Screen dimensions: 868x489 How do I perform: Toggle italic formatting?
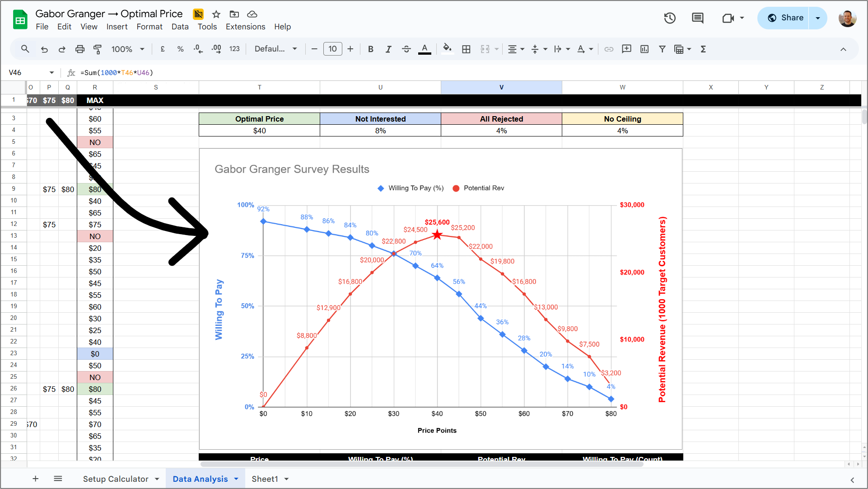pyautogui.click(x=388, y=49)
